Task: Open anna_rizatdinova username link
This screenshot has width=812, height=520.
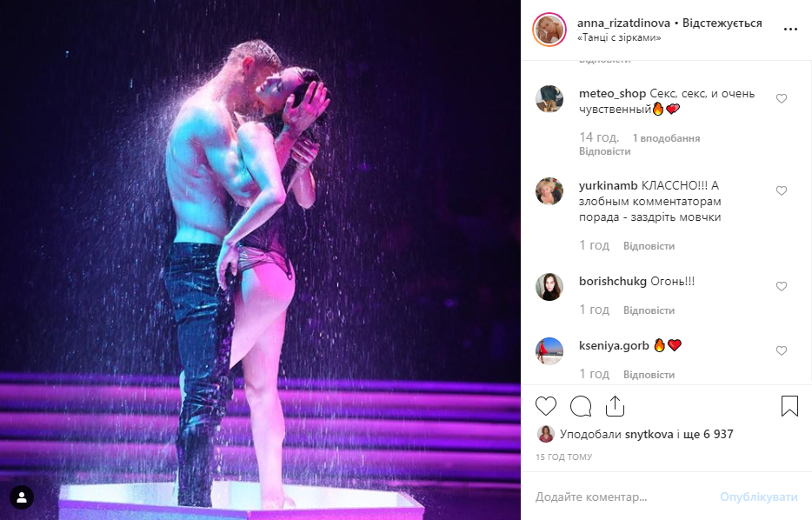Action: [x=623, y=23]
